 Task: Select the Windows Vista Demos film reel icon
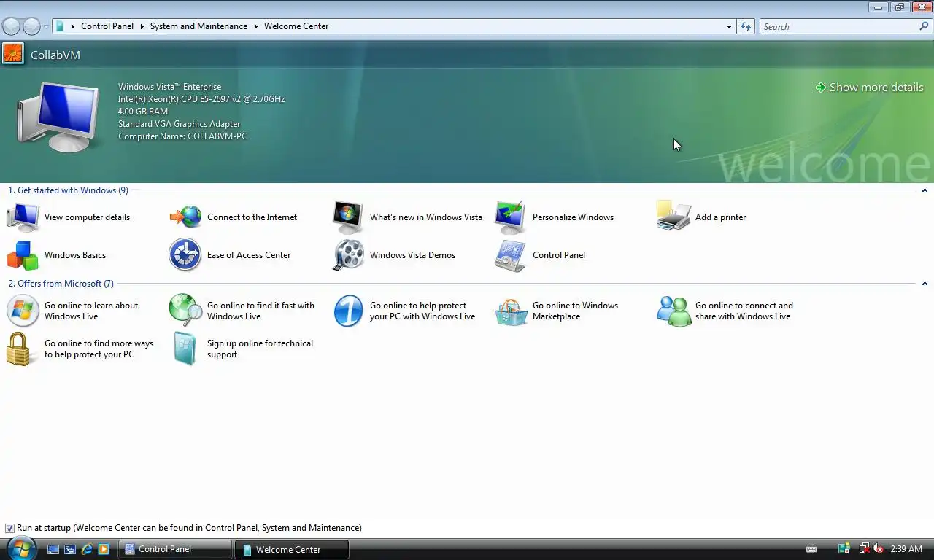[348, 255]
